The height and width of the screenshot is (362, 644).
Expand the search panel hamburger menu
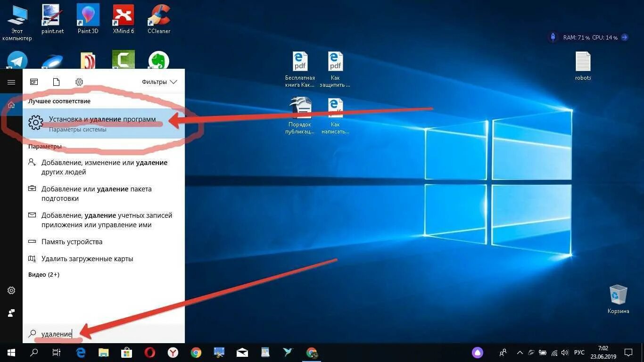[x=11, y=82]
